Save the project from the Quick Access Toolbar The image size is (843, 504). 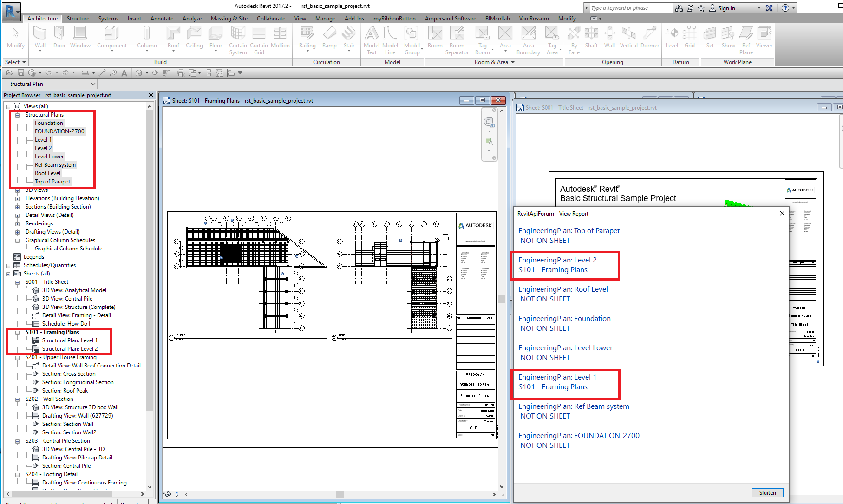[x=20, y=72]
